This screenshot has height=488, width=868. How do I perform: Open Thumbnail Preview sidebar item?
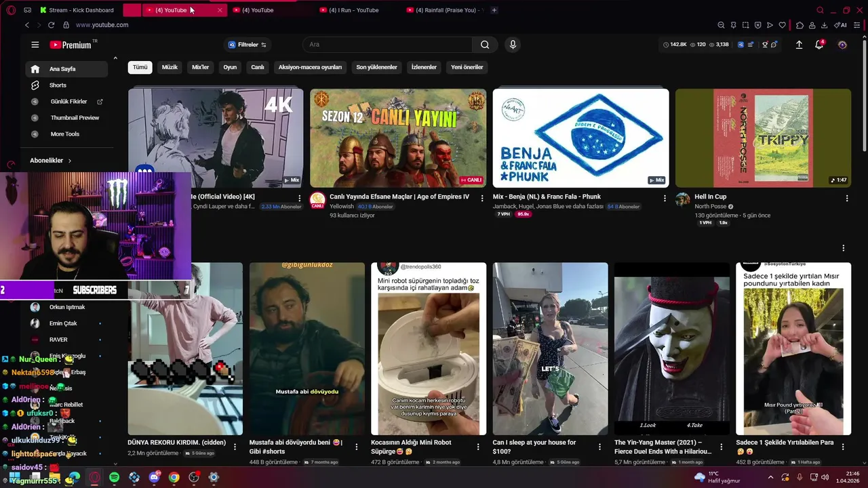66,118
